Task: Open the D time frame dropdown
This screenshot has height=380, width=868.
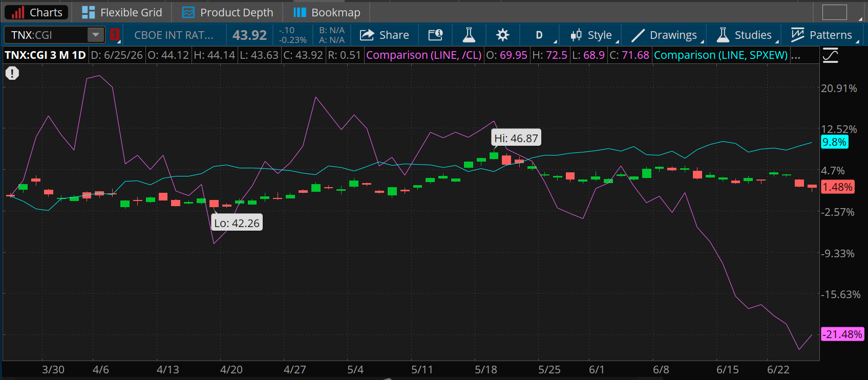Action: [x=540, y=35]
